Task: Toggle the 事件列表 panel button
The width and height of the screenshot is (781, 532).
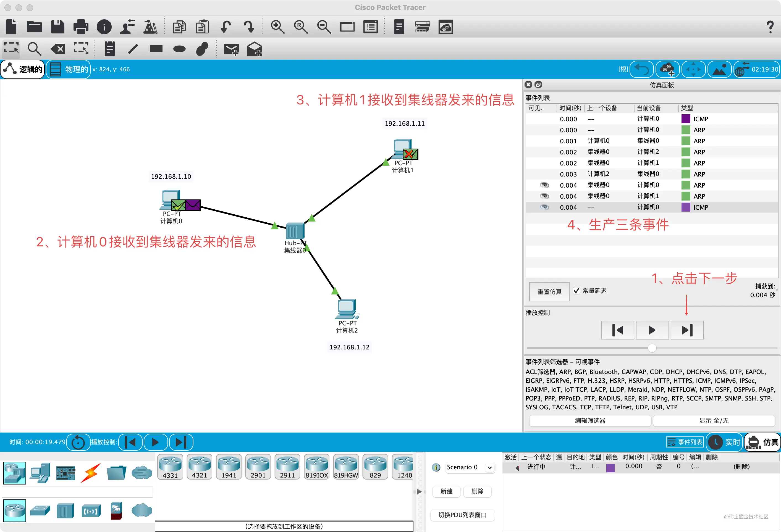Action: 685,442
